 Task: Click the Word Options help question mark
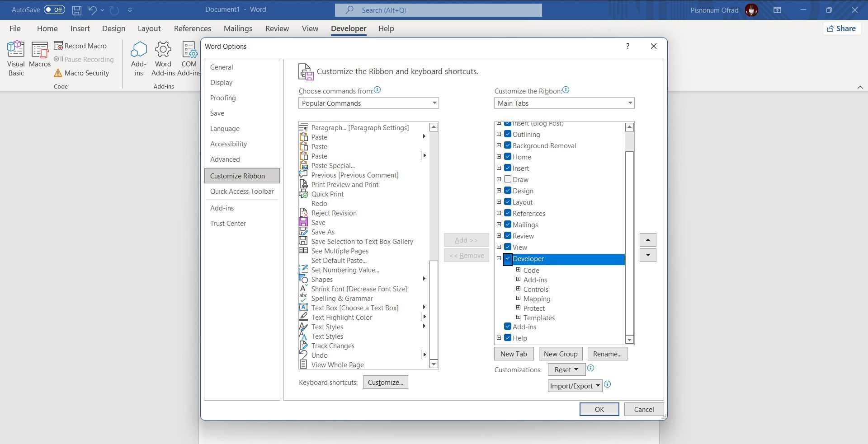coord(627,46)
